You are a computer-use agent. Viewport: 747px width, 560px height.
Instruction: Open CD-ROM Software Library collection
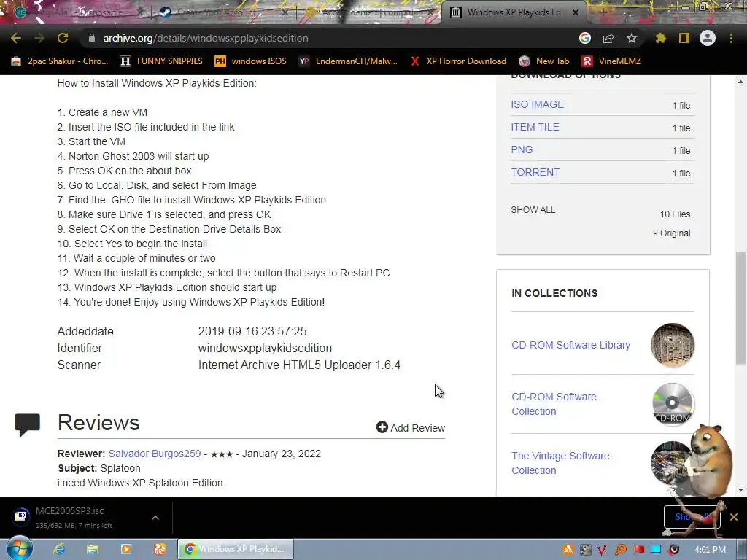[570, 345]
